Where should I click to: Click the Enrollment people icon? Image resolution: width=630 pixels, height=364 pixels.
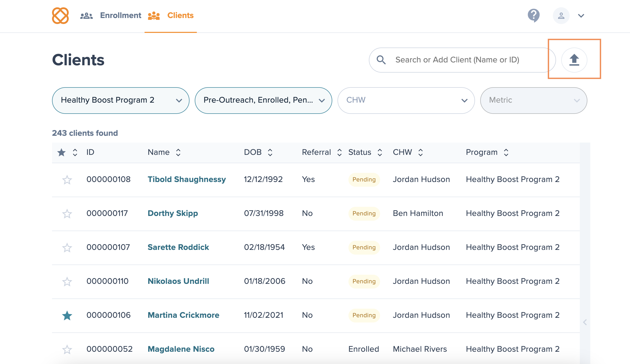point(86,16)
